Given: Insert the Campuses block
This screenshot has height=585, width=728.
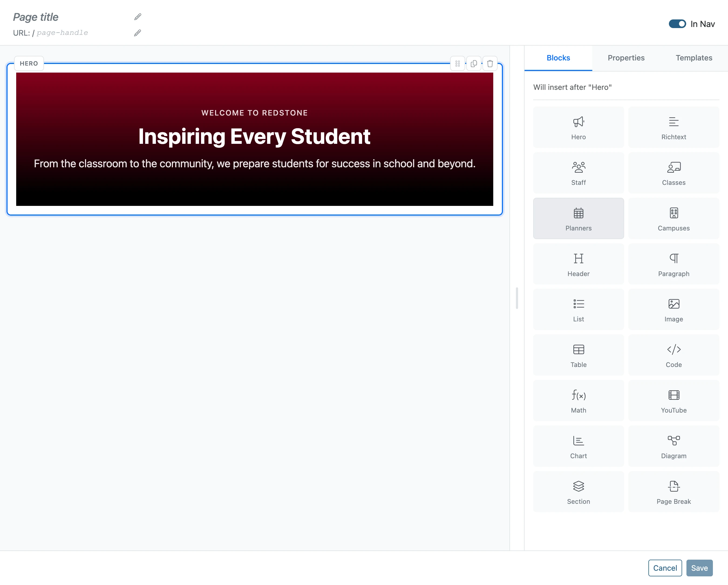Looking at the screenshot, I should (674, 219).
